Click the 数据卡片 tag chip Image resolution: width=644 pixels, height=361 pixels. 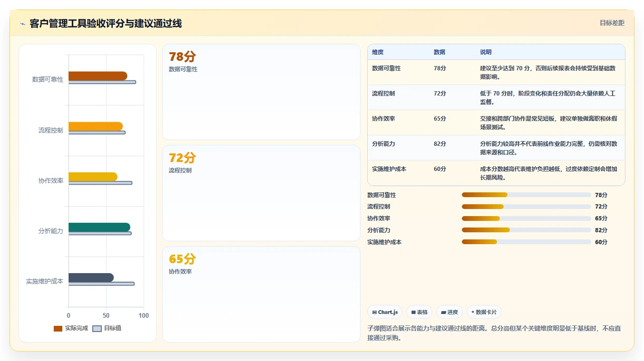(x=484, y=312)
